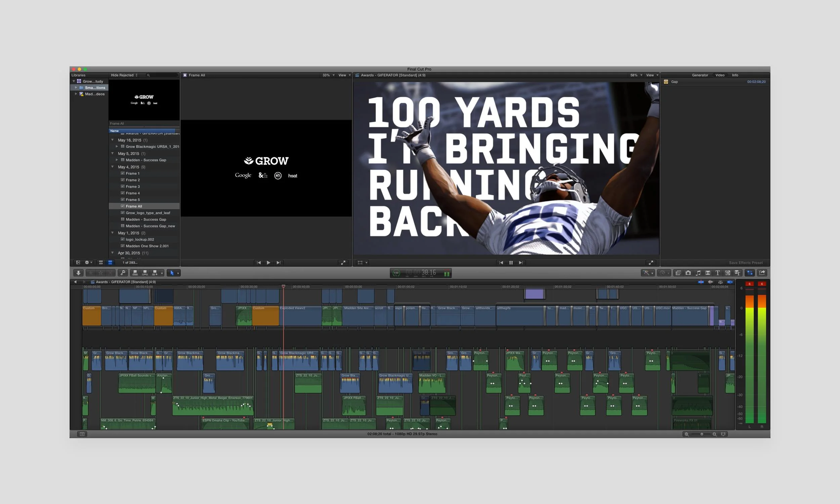The width and height of the screenshot is (840, 504).
Task: Open the Transitions browser icon
Action: pos(708,273)
